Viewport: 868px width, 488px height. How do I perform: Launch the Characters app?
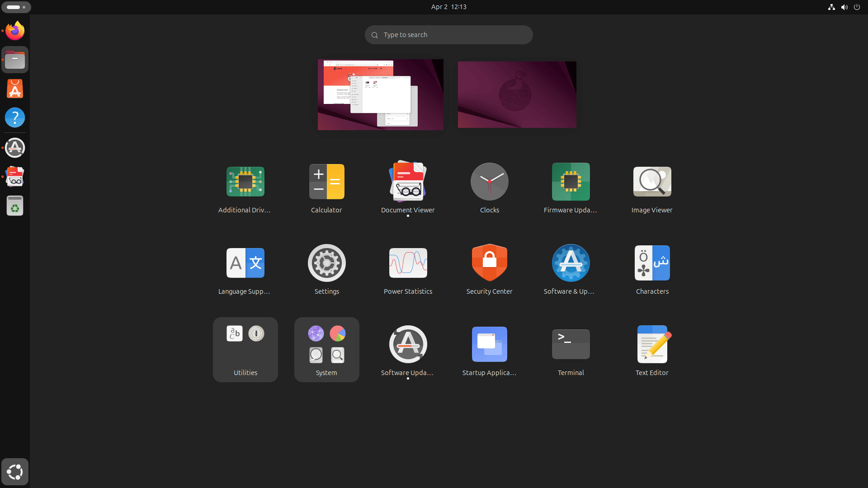[652, 263]
